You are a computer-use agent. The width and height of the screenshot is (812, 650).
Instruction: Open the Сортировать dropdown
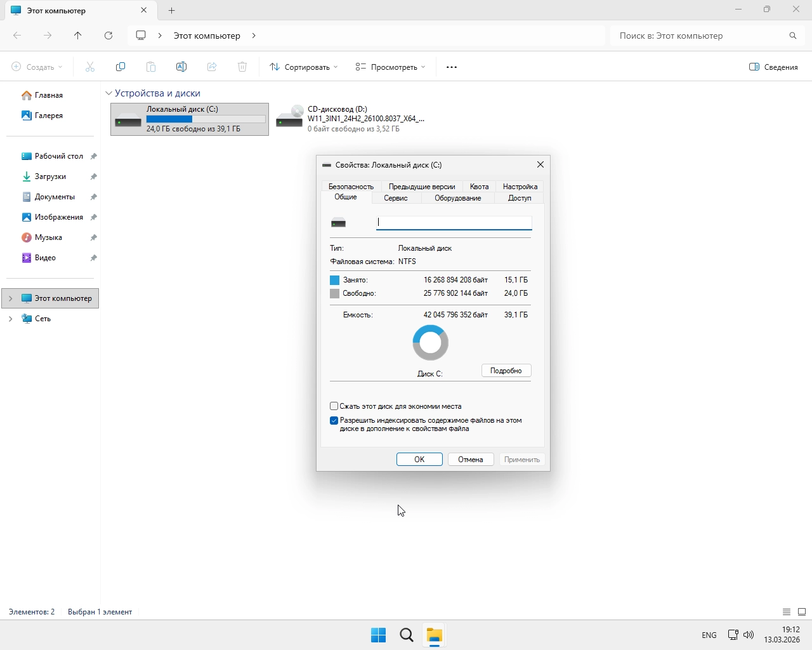click(304, 67)
